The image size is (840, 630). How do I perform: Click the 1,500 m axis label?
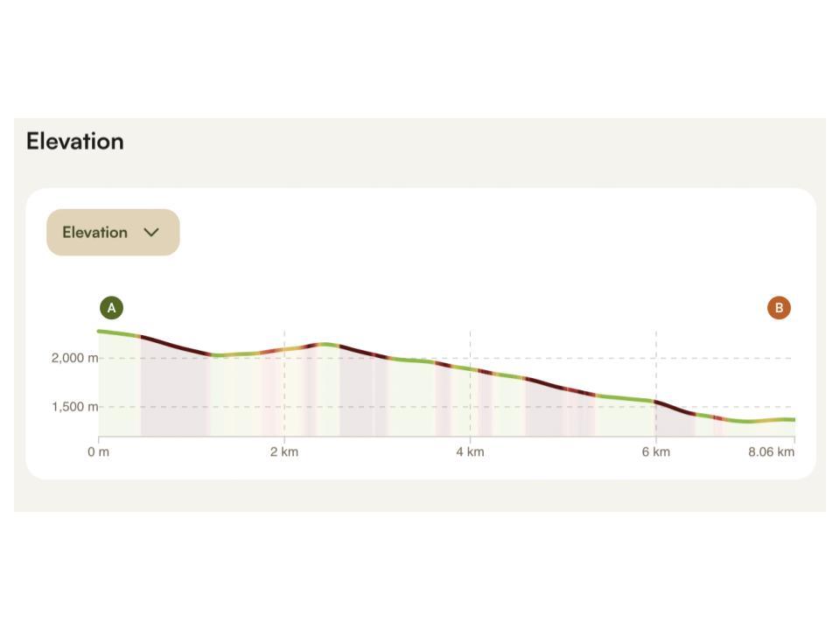[x=74, y=407]
